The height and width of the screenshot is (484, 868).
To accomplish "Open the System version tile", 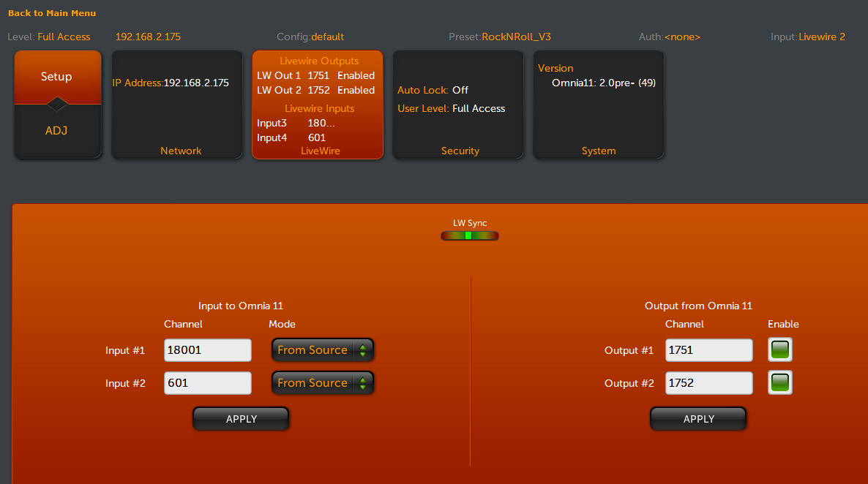I will coord(599,105).
